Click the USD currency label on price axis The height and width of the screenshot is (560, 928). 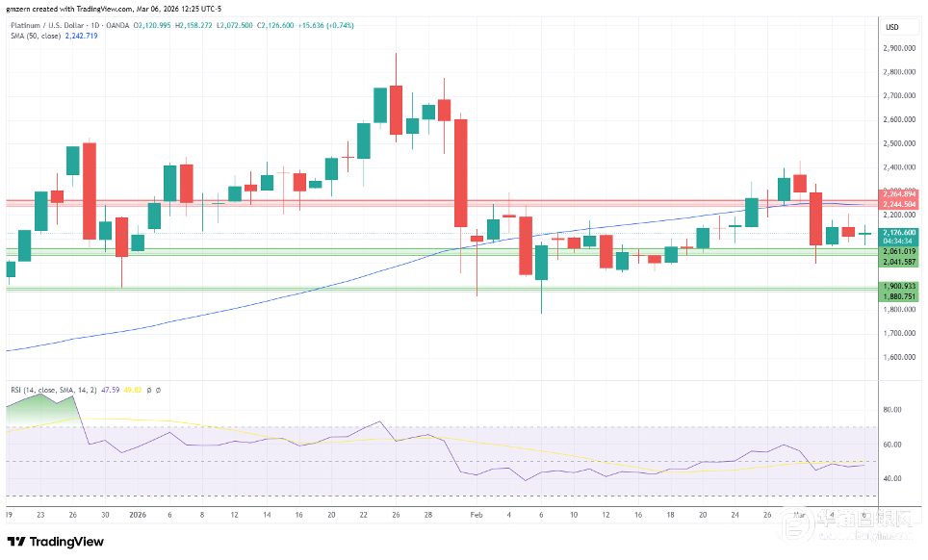point(891,26)
